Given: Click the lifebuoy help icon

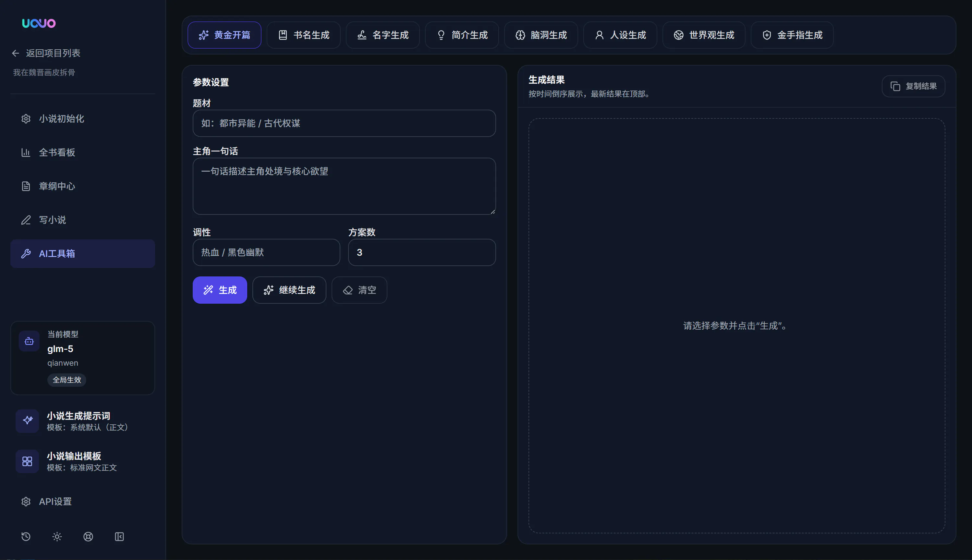Looking at the screenshot, I should tap(88, 537).
